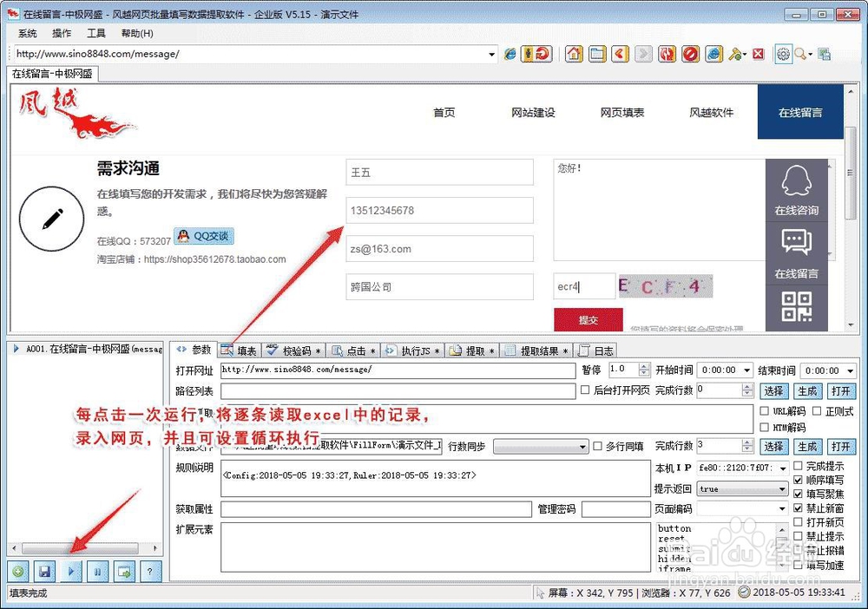Click 选择 button in 路径列表 row

(773, 391)
